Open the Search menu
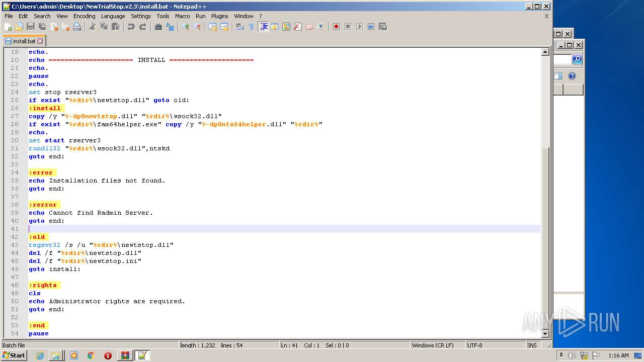This screenshot has width=644, height=362. pyautogui.click(x=42, y=16)
